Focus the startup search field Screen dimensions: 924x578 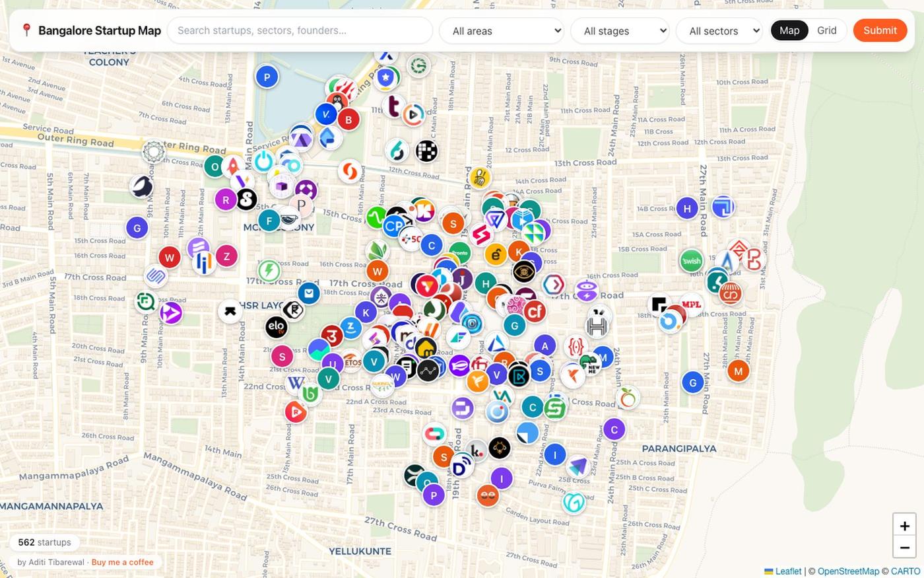pyautogui.click(x=300, y=30)
